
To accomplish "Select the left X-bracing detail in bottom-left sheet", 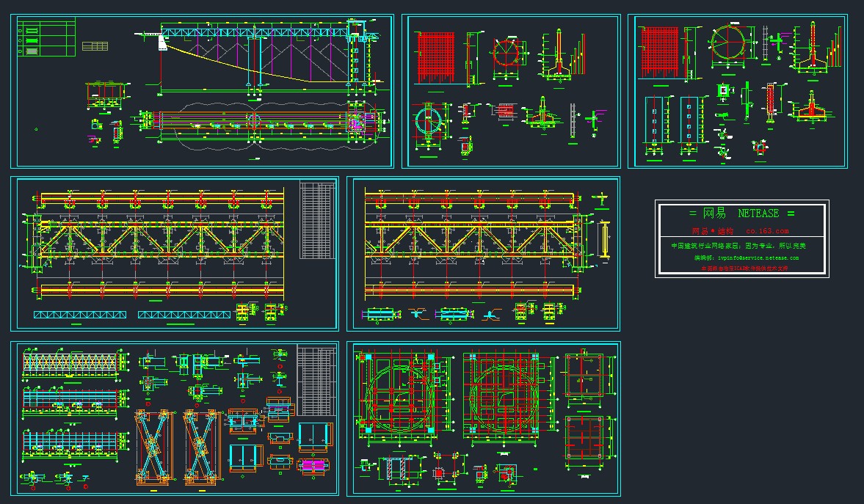I will tap(153, 448).
